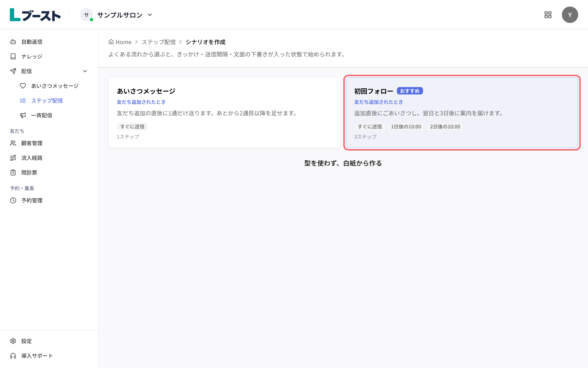Open the user avatar Y menu

pos(570,15)
